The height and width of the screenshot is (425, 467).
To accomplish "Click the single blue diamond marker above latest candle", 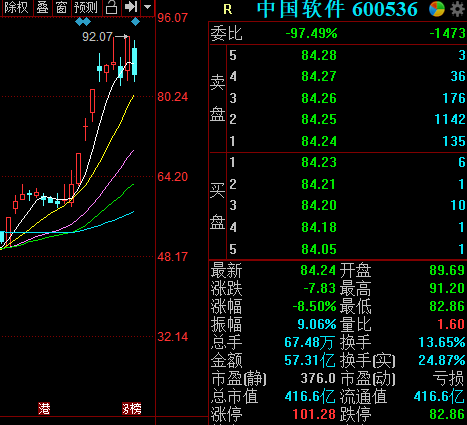I will [x=135, y=22].
